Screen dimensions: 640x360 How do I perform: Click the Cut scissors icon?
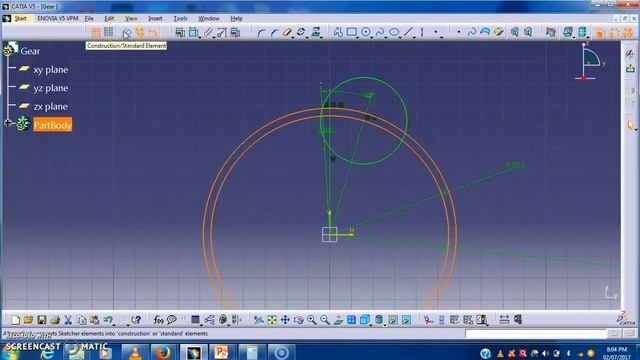[x=68, y=320]
